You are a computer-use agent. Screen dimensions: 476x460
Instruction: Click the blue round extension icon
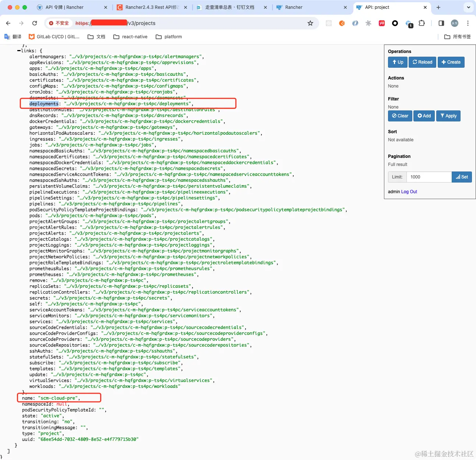pyautogui.click(x=355, y=23)
